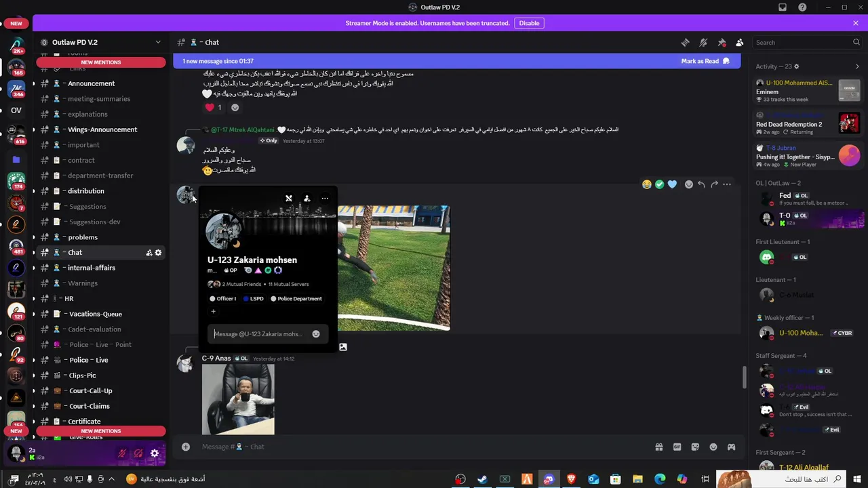Image resolution: width=868 pixels, height=488 pixels.
Task: Click the crossed swords icon in profile popup
Action: pos(289,199)
